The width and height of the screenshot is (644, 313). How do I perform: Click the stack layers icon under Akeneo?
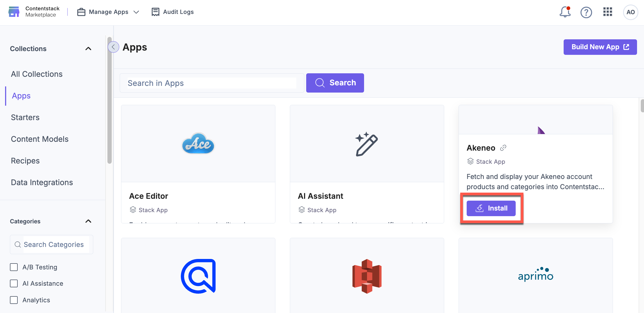point(470,161)
